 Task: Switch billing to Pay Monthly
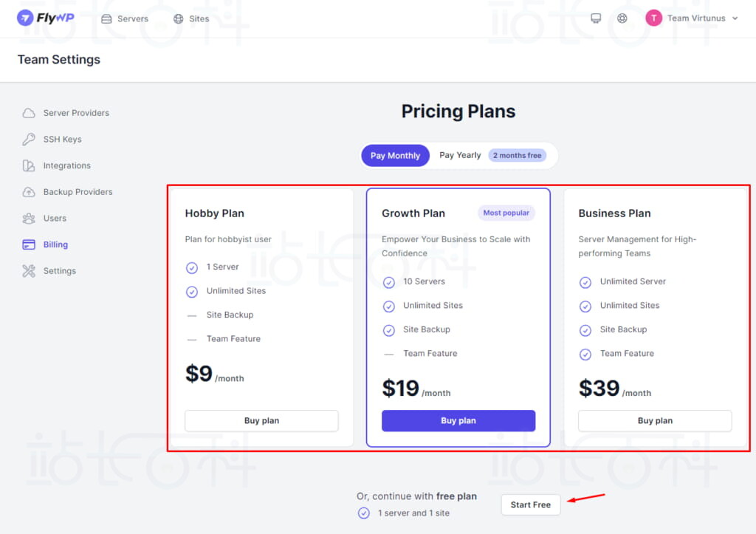coord(395,156)
